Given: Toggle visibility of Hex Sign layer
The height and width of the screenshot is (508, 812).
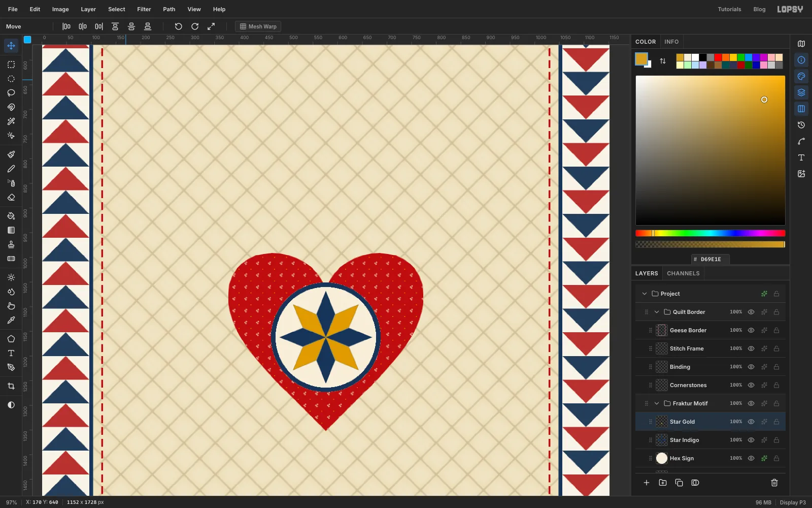Looking at the screenshot, I should point(751,458).
